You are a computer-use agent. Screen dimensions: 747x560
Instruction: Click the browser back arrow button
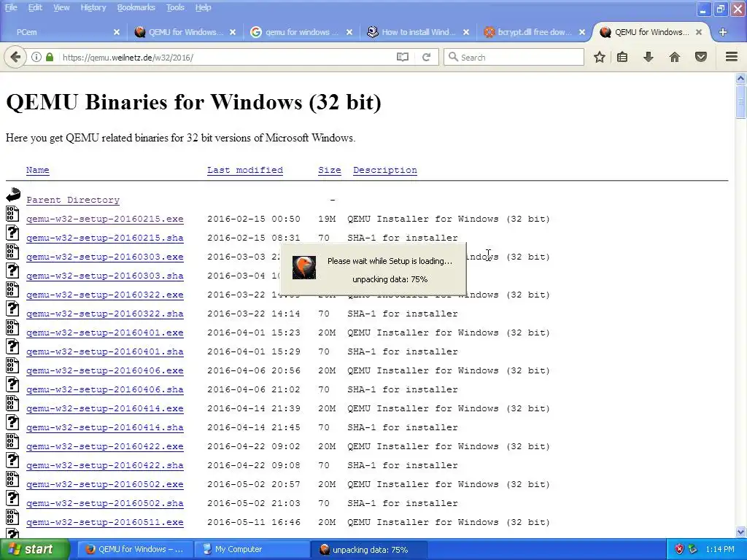[x=15, y=58]
